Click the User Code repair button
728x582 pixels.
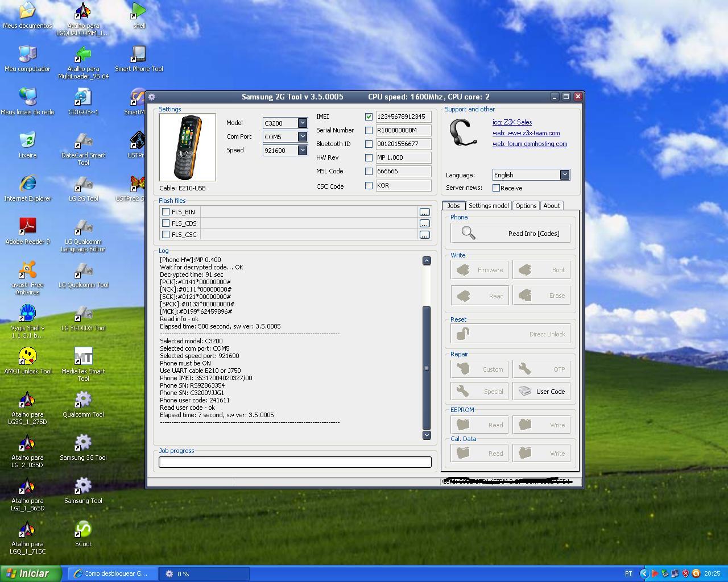pos(541,391)
